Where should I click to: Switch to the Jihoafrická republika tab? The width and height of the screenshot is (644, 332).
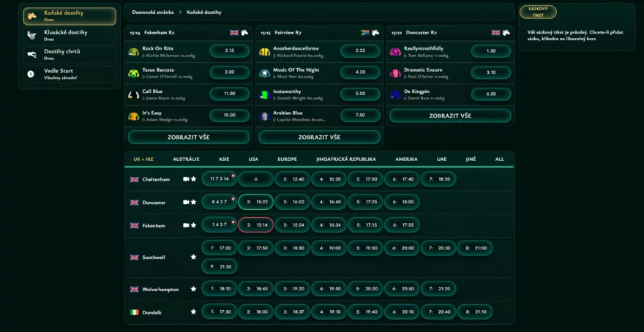(345, 159)
